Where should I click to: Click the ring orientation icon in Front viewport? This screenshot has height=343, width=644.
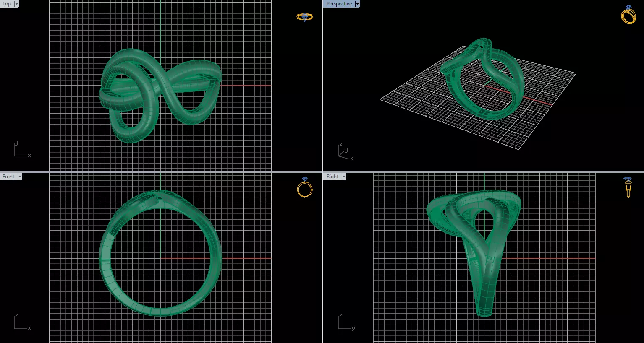pyautogui.click(x=305, y=187)
